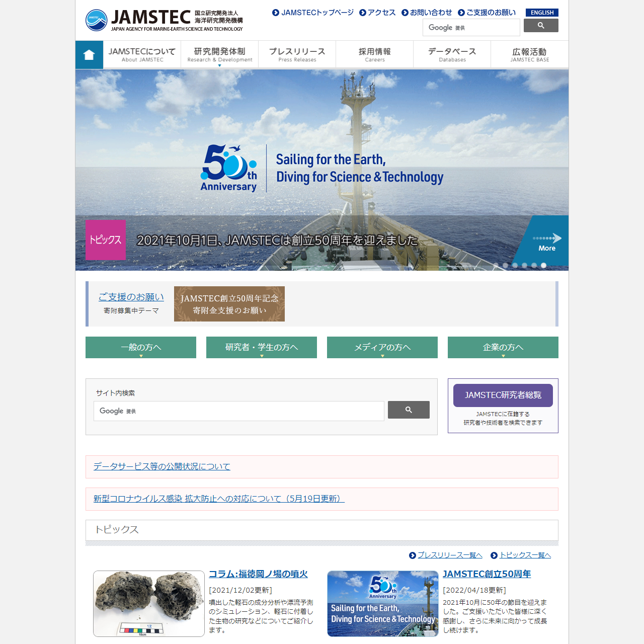Open the お問い合わせ link

431,13
